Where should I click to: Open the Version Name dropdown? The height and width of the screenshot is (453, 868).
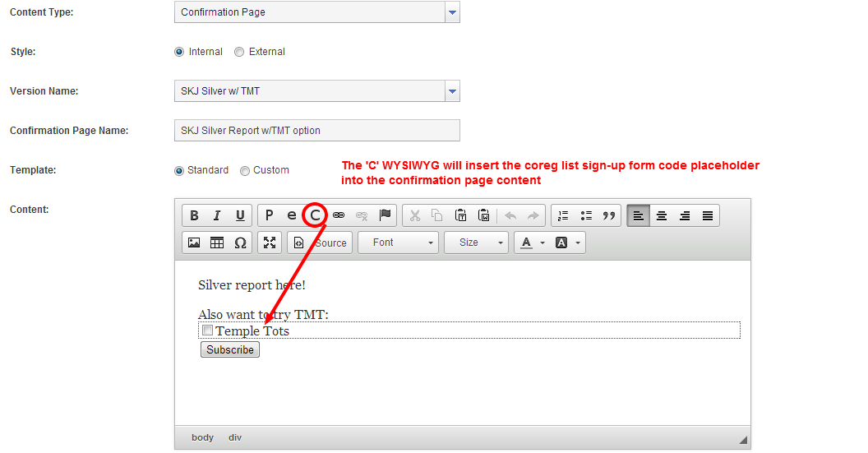(x=452, y=90)
